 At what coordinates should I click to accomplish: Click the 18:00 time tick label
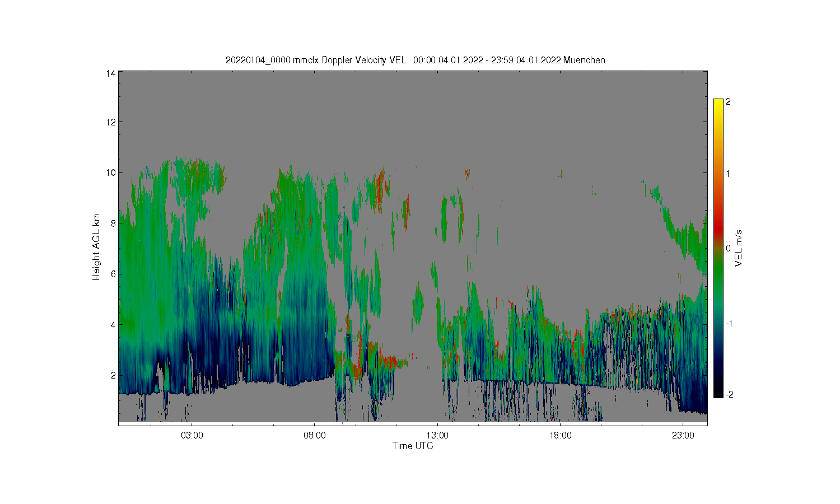(x=560, y=435)
